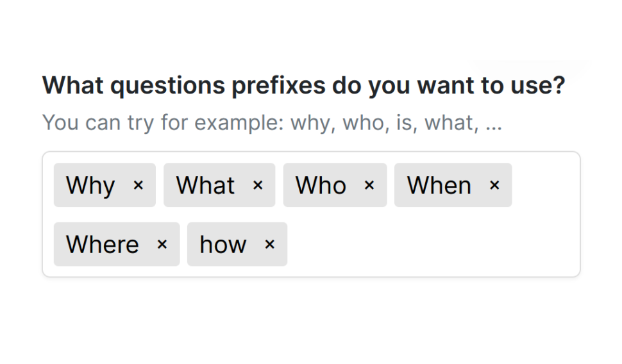Remove the "Why" prefix tag

coord(138,185)
